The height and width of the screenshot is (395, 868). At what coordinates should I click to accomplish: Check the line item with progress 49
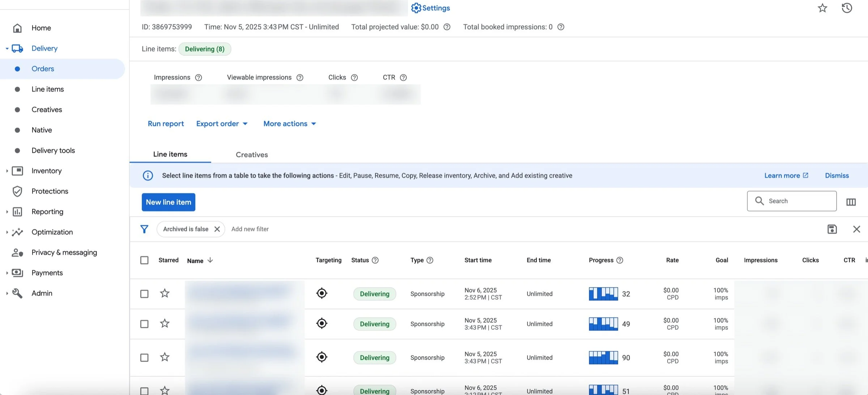tap(144, 324)
